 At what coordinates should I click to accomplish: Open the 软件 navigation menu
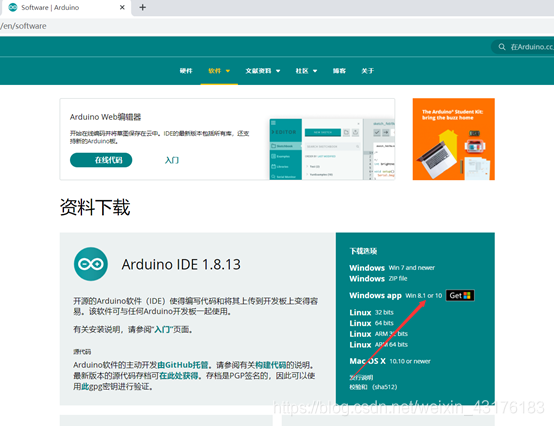point(214,71)
